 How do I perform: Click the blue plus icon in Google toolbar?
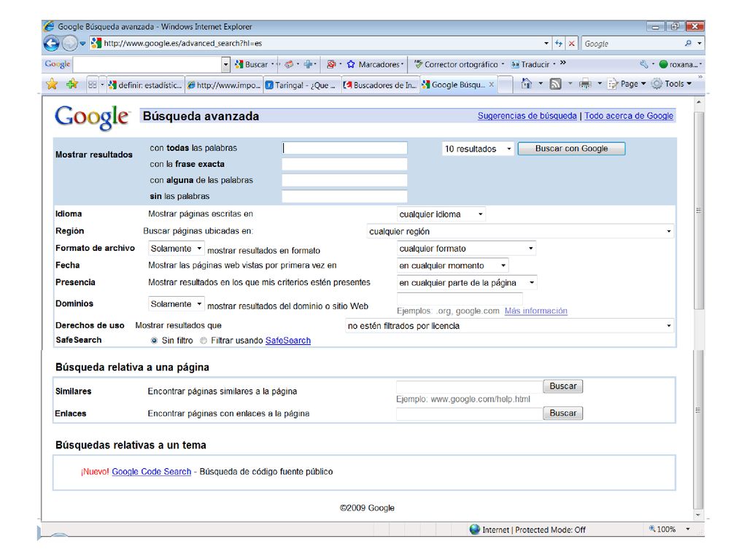(309, 64)
